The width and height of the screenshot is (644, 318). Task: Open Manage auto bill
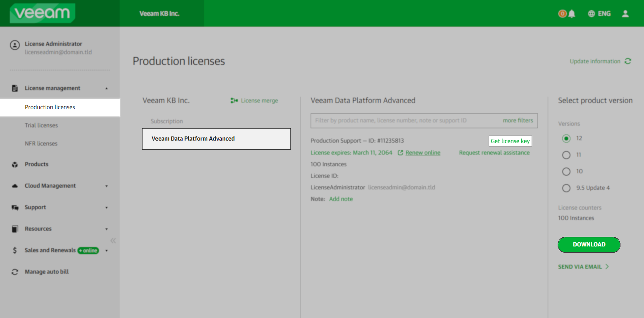(x=45, y=272)
